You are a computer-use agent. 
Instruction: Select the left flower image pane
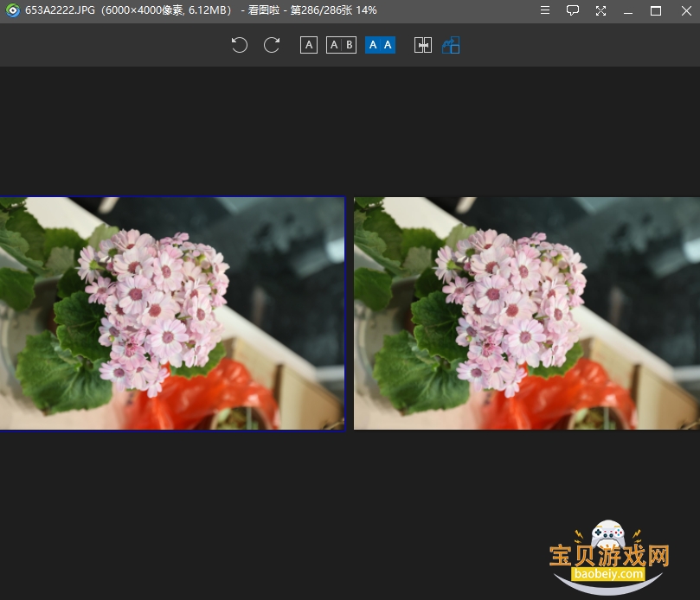click(x=172, y=314)
